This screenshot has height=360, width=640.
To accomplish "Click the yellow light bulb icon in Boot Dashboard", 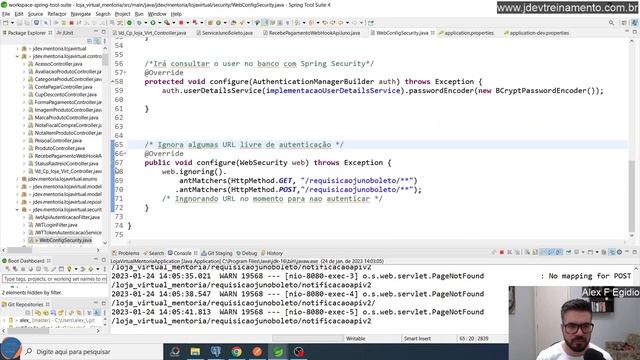I will (x=69, y=269).
